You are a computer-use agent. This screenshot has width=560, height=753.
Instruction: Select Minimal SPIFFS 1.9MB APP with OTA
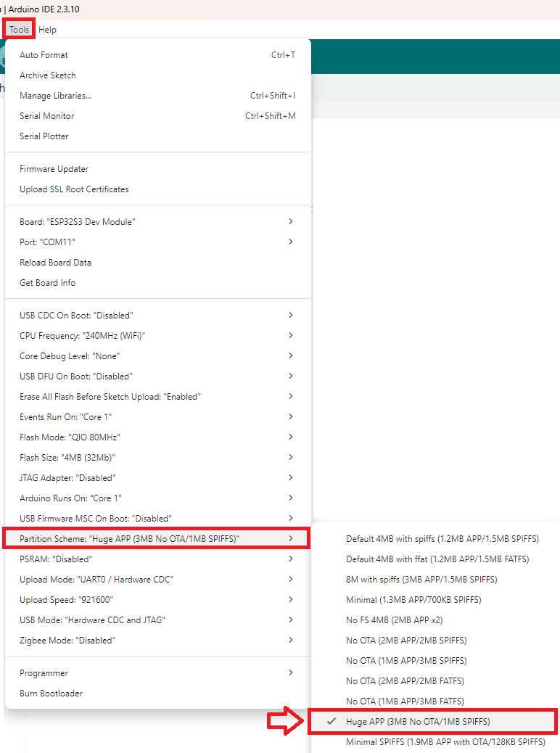click(x=436, y=742)
